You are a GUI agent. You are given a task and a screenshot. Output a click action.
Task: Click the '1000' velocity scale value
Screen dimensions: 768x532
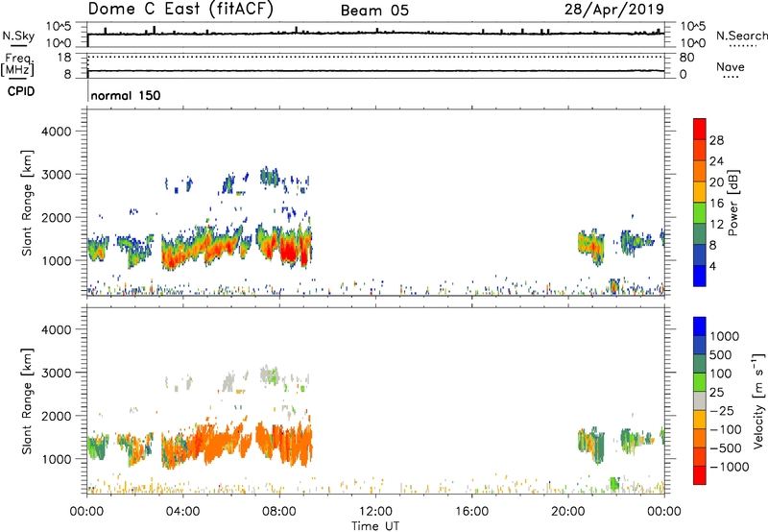point(725,336)
